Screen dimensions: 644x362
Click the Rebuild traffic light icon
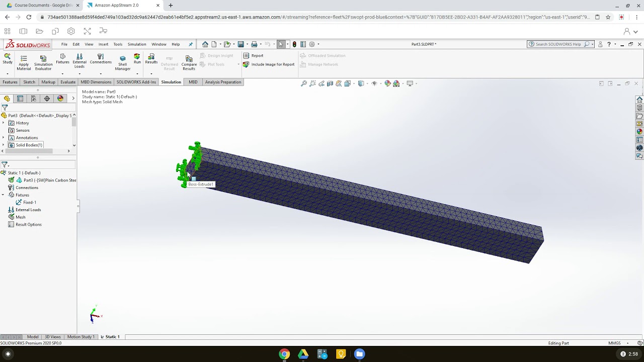tap(294, 44)
